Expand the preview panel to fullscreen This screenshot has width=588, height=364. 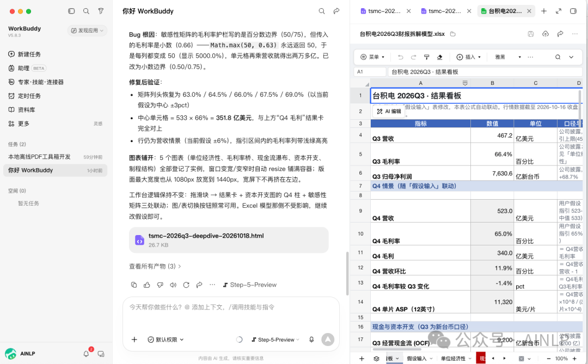pyautogui.click(x=559, y=11)
